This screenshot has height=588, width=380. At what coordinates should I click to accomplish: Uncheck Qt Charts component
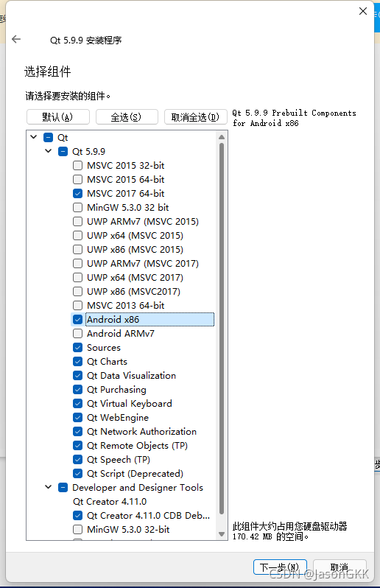pos(77,362)
